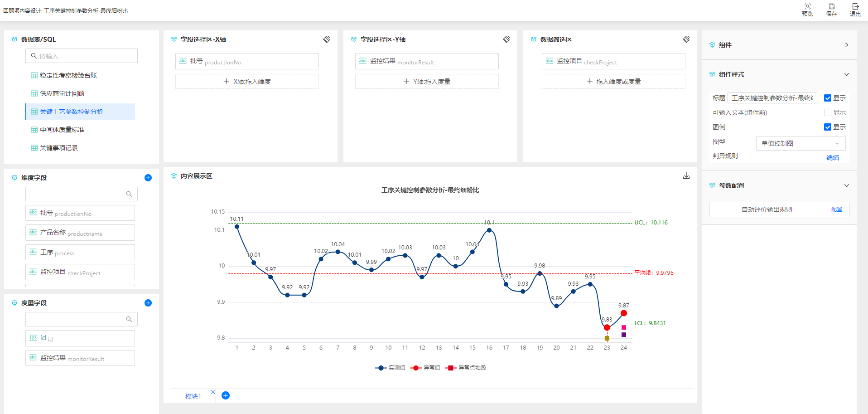Image resolution: width=868 pixels, height=414 pixels.
Task: Clear the Y-axis field selection area
Action: [x=506, y=40]
